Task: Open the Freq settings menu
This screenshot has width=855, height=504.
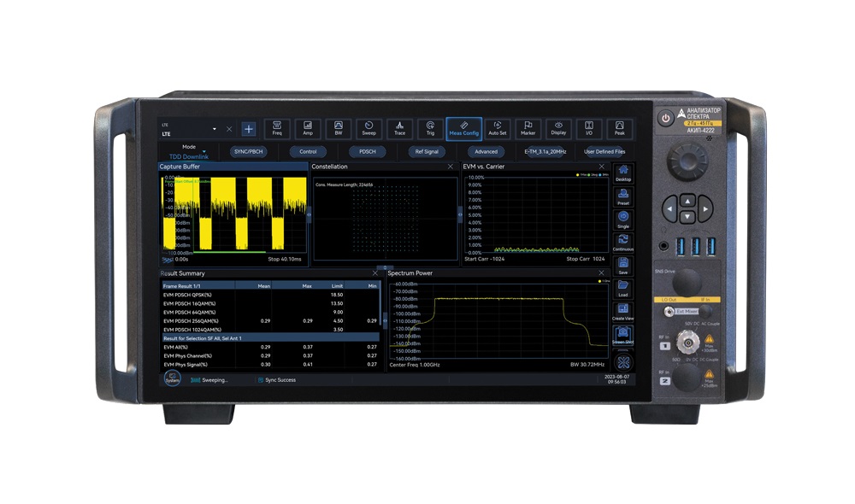Action: coord(277,129)
